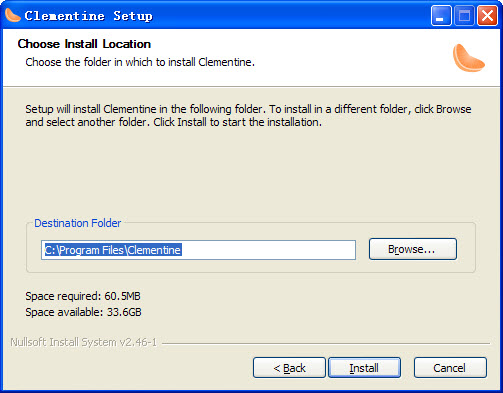The image size is (503, 393).
Task: Click the Browse... button
Action: click(413, 249)
